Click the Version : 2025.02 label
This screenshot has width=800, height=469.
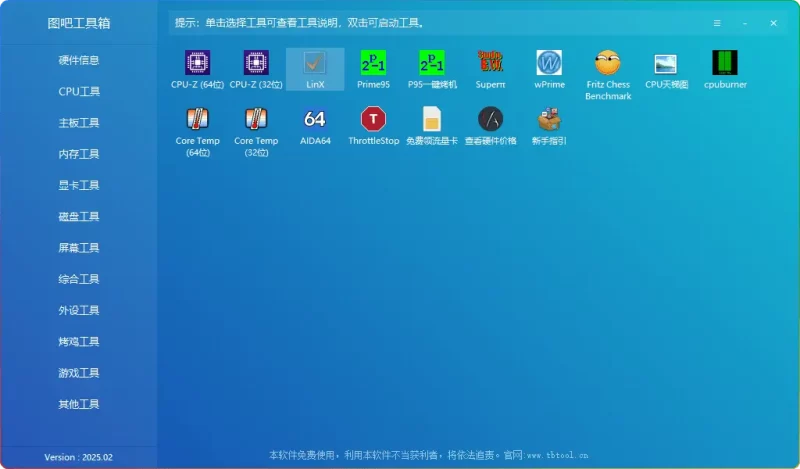point(79,457)
